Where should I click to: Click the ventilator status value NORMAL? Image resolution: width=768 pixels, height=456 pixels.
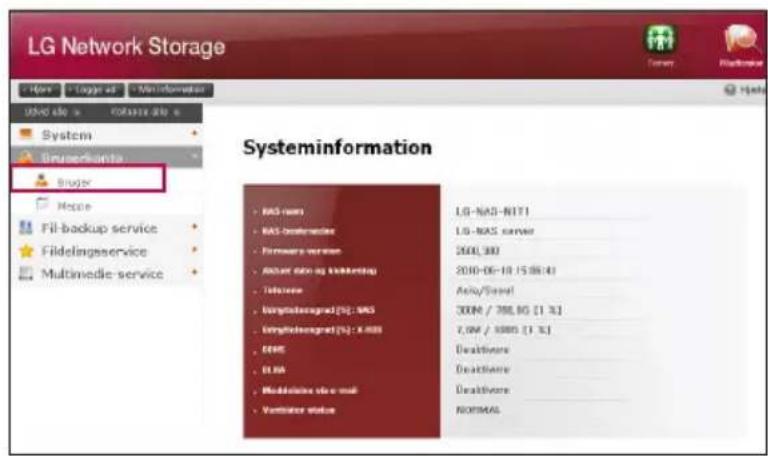pyautogui.click(x=478, y=409)
